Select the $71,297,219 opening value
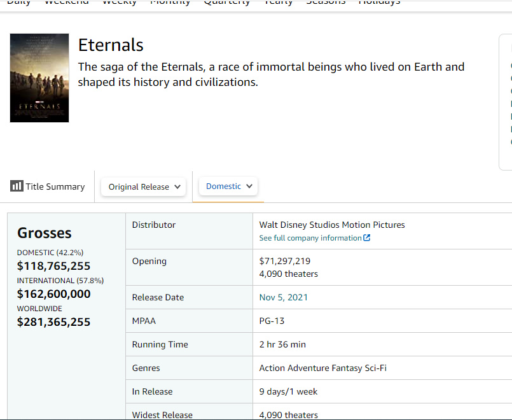Viewport: 512px width, 420px height. pos(285,261)
